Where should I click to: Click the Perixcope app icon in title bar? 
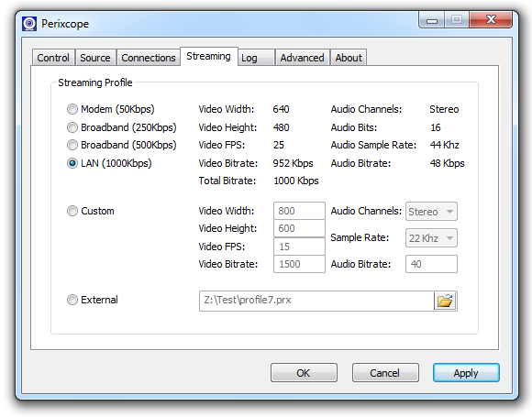(29, 24)
